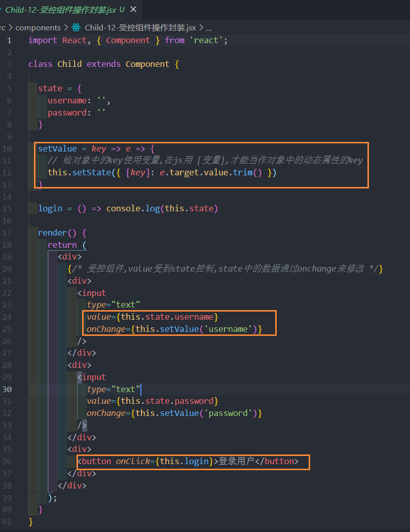Click line number 1 in gutter
This screenshot has width=410, height=532.
click(x=9, y=41)
